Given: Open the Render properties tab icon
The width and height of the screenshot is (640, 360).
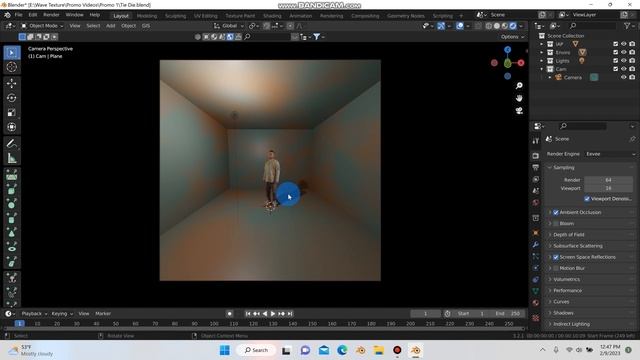Looking at the screenshot, I should [x=536, y=156].
